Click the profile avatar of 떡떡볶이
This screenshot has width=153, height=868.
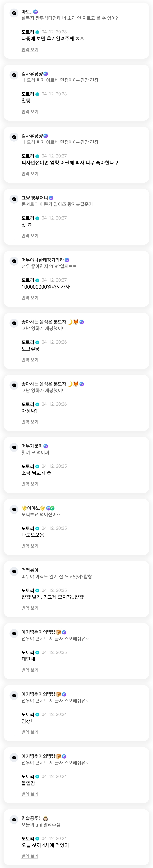[14, 571]
